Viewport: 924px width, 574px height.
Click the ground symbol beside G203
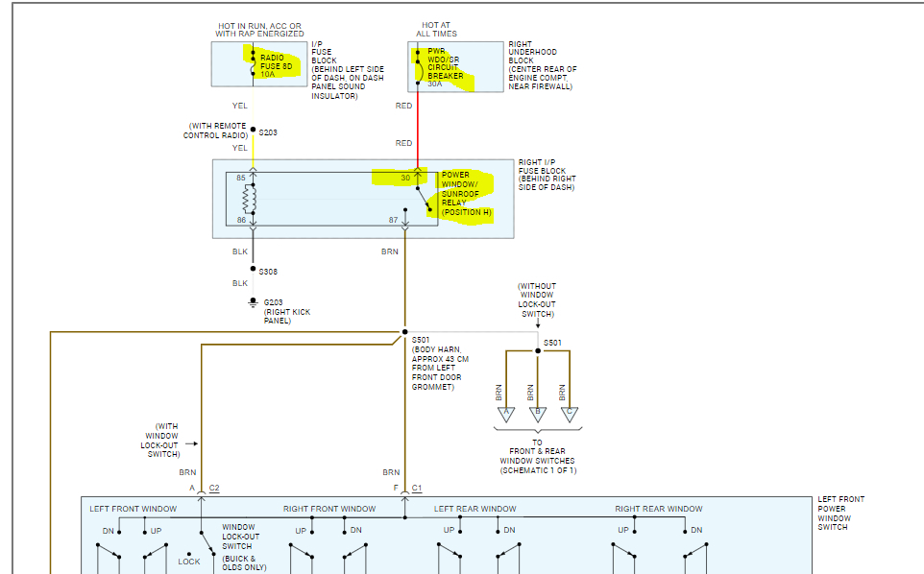(253, 302)
